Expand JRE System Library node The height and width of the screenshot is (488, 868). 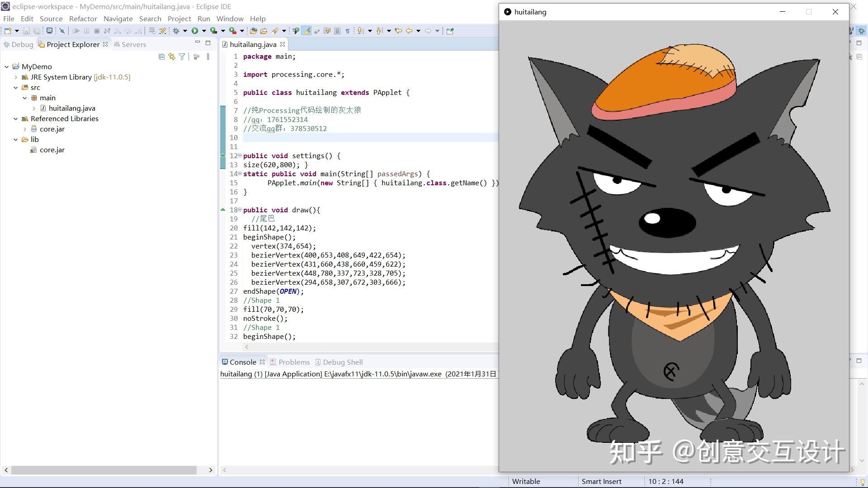click(x=16, y=77)
